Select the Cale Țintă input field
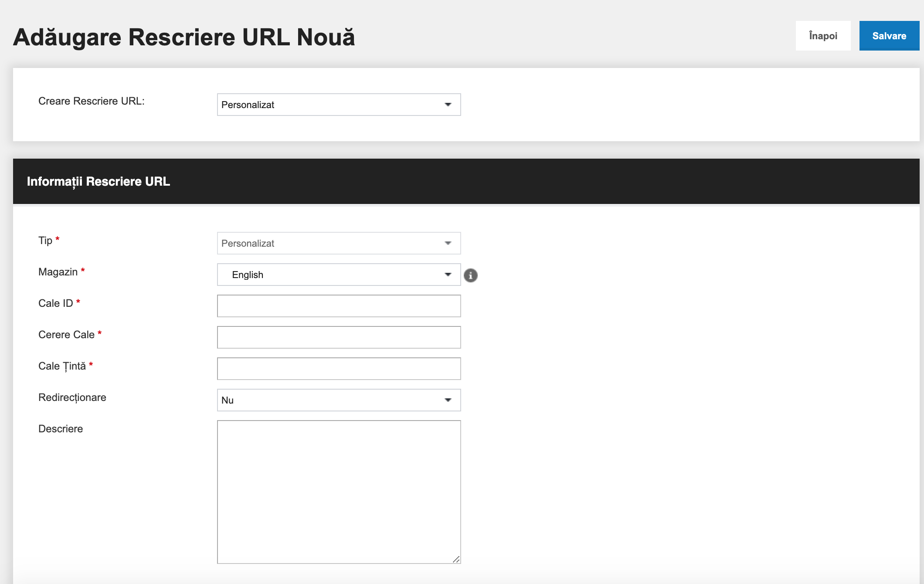The image size is (924, 584). (339, 369)
